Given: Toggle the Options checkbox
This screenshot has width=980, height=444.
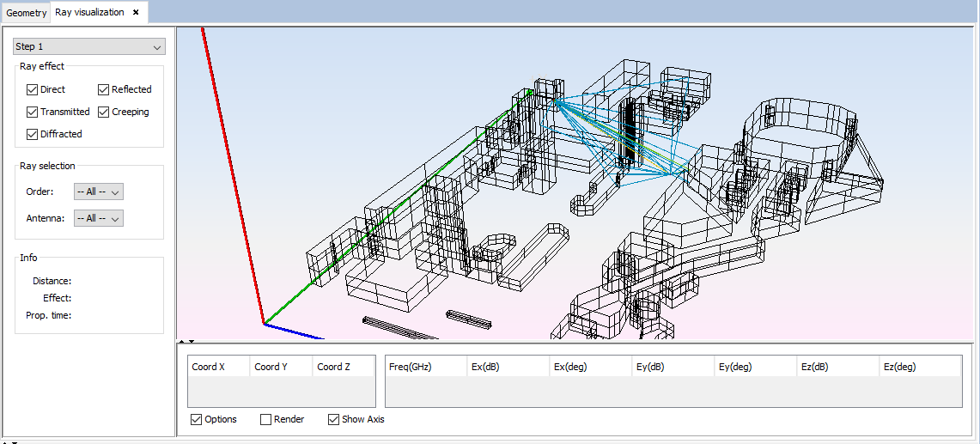Looking at the screenshot, I should [197, 419].
